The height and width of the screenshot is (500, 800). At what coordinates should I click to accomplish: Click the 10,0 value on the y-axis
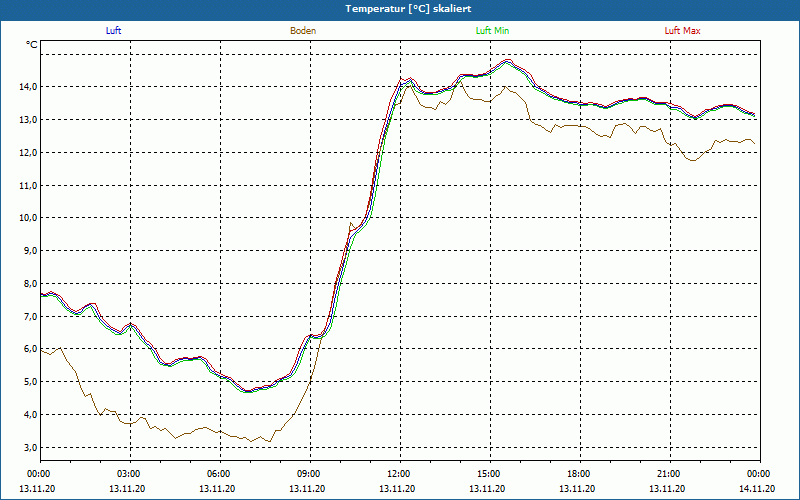30,218
